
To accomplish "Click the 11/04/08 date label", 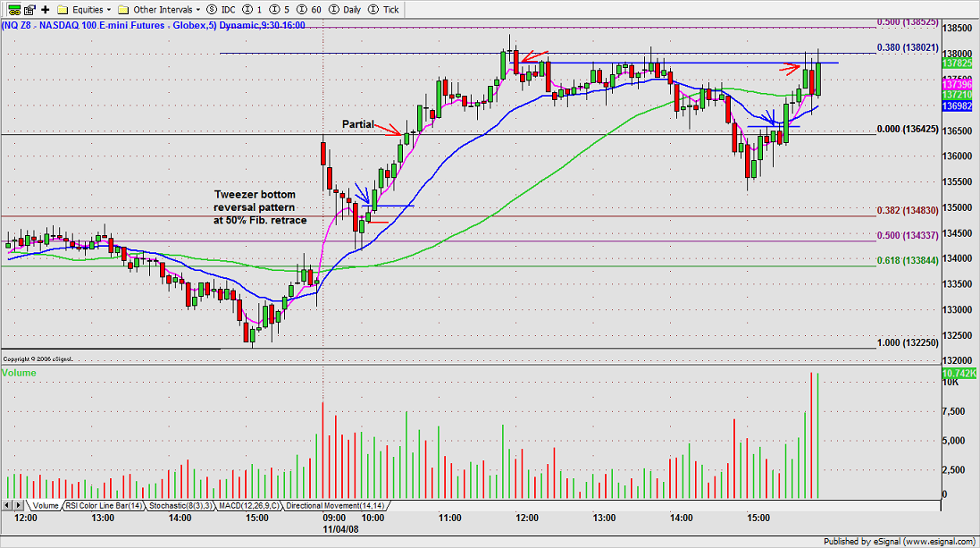I will pos(340,528).
